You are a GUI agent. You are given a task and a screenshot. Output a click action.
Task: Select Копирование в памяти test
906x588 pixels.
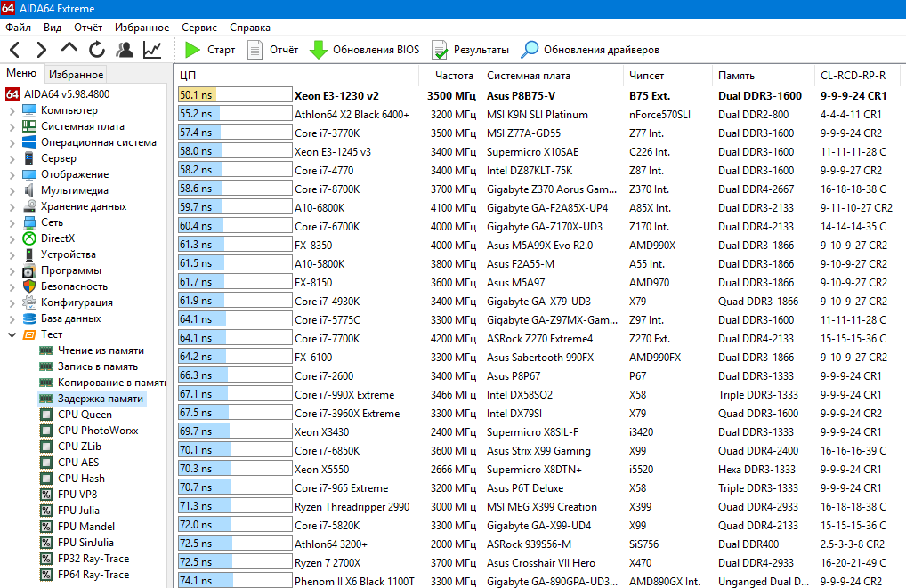pos(101,383)
